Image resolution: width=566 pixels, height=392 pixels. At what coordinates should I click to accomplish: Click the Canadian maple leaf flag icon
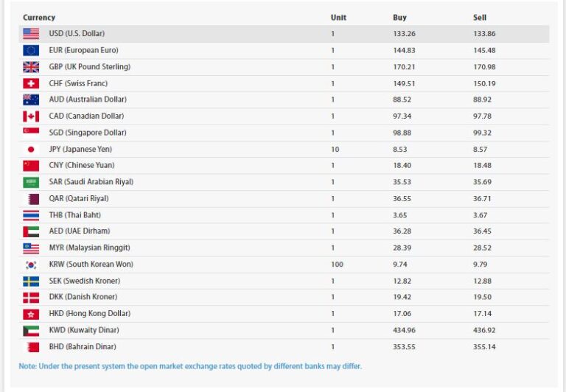pyautogui.click(x=31, y=116)
